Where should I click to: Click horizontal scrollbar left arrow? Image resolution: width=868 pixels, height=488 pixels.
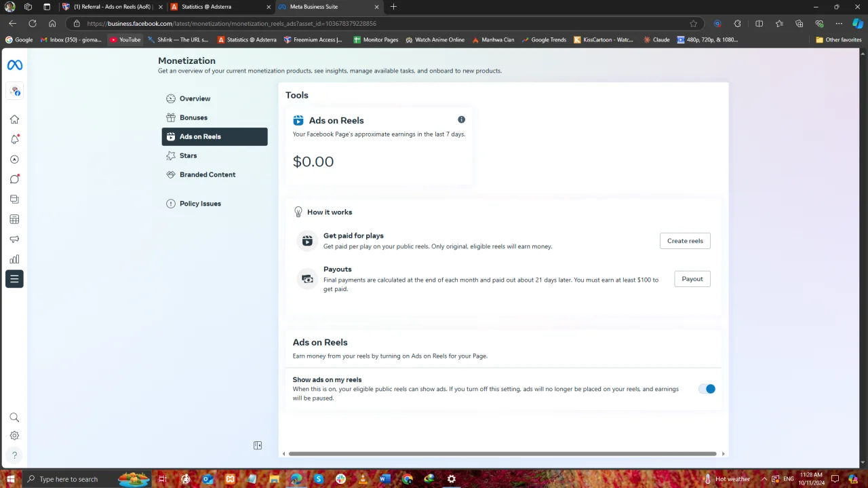pyautogui.click(x=283, y=454)
